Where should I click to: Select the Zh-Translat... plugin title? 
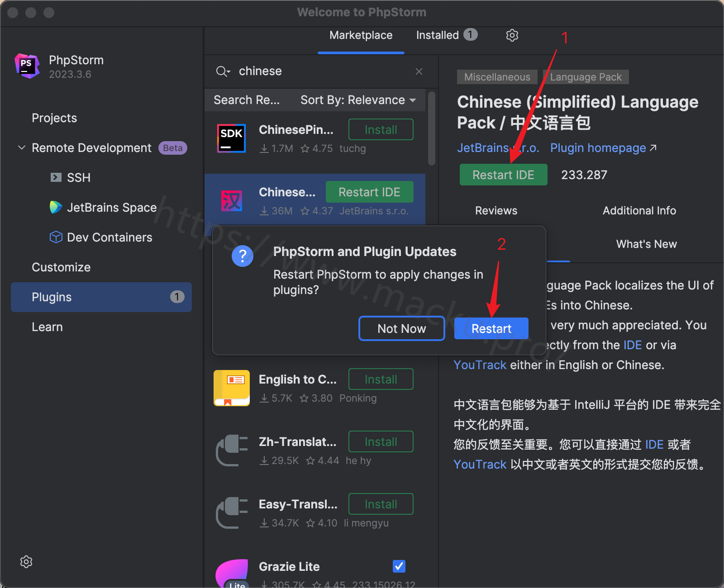click(298, 442)
